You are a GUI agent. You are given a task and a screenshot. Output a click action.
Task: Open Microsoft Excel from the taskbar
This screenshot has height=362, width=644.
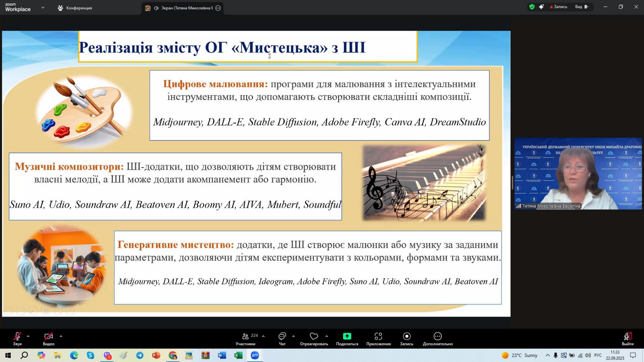pyautogui.click(x=238, y=355)
